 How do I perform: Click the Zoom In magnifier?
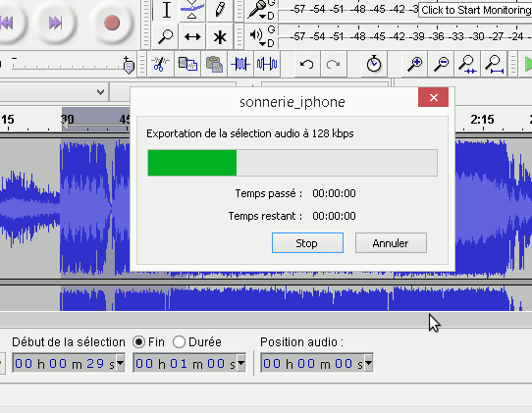414,64
